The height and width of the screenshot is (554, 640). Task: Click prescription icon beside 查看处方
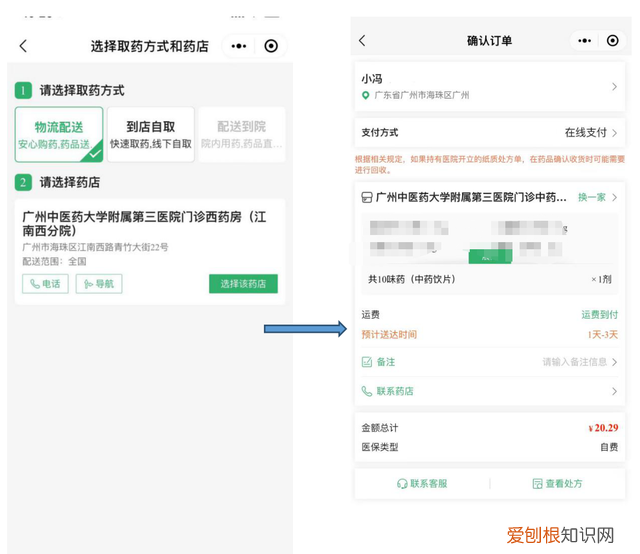click(x=538, y=484)
